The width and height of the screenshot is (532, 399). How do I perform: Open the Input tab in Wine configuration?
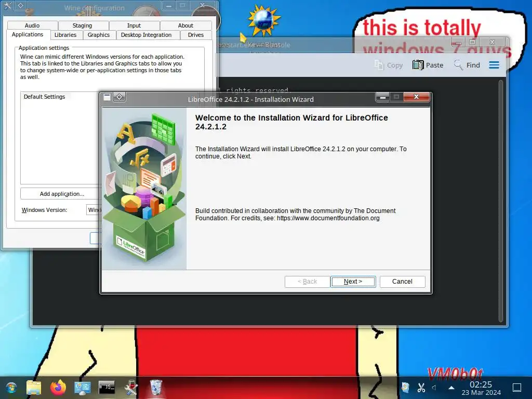[x=134, y=25]
